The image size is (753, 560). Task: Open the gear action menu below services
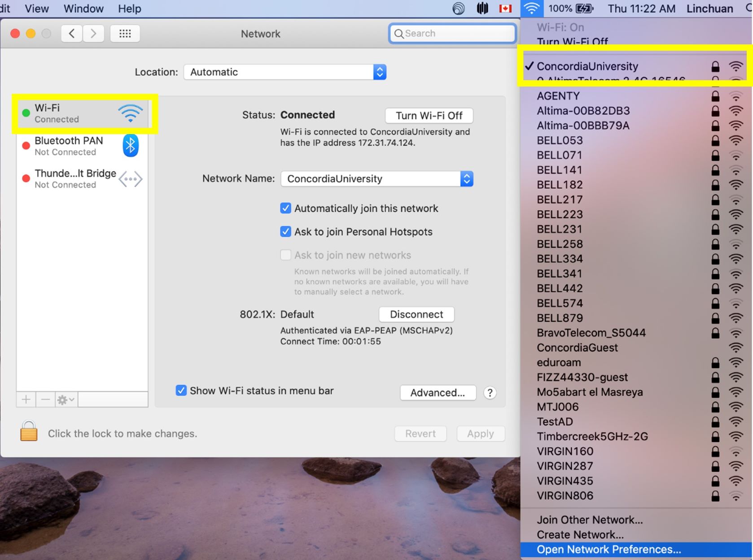point(66,399)
